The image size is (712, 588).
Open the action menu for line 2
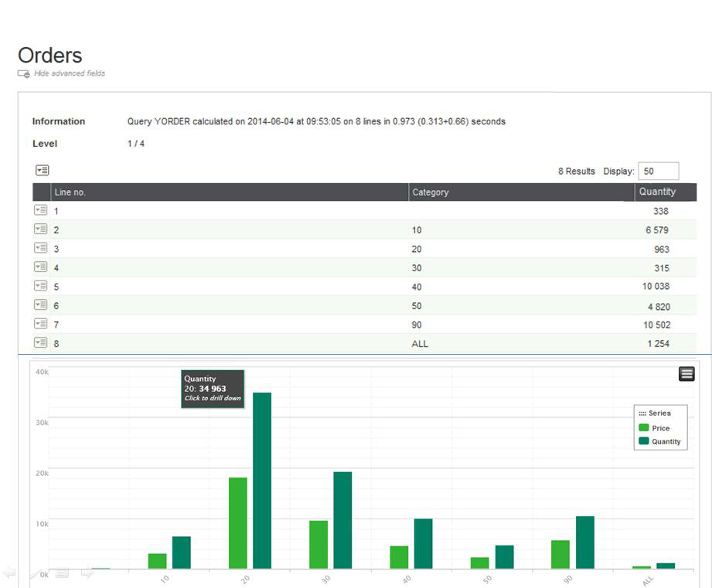(41, 229)
